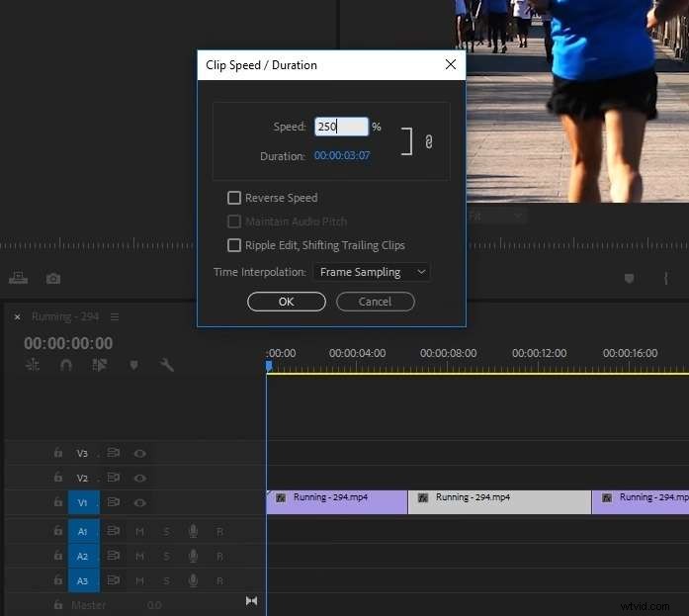Screen dimensions: 689x616
Task: Solo track A3
Action: pos(166,581)
